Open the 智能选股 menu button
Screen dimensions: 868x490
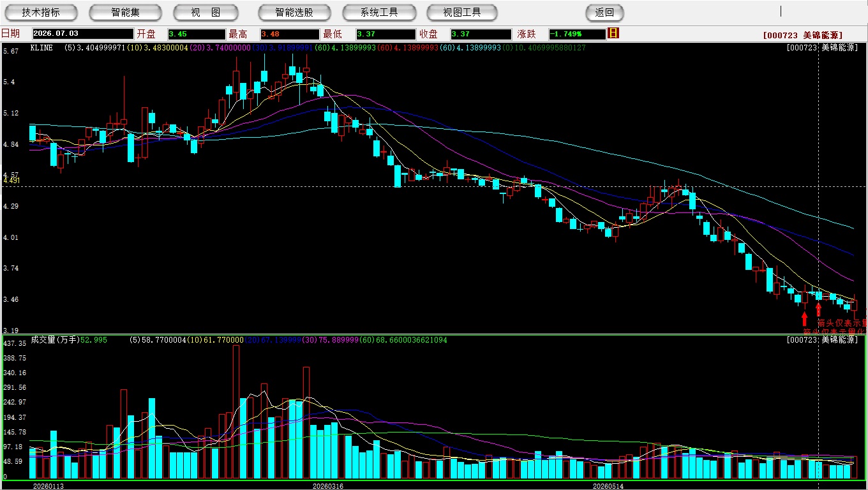pos(294,12)
